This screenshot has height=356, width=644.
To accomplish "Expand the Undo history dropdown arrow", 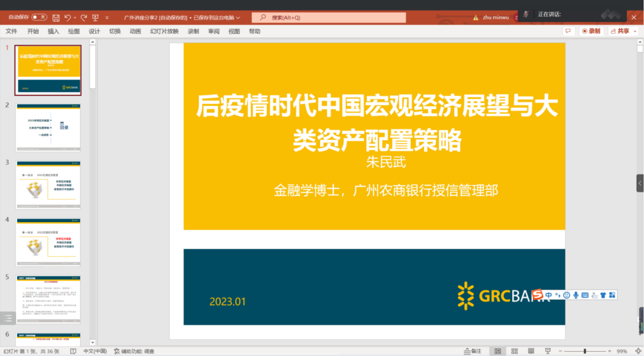I will point(75,18).
